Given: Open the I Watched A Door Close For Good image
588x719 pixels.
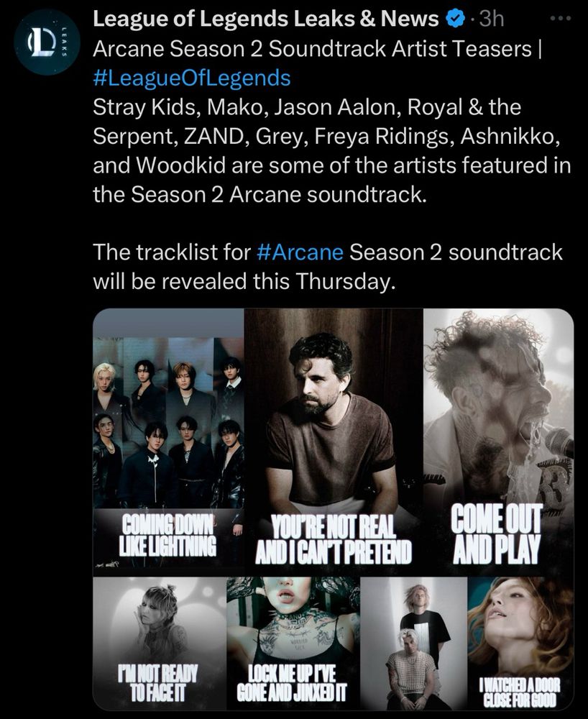Looking at the screenshot, I should [520, 643].
